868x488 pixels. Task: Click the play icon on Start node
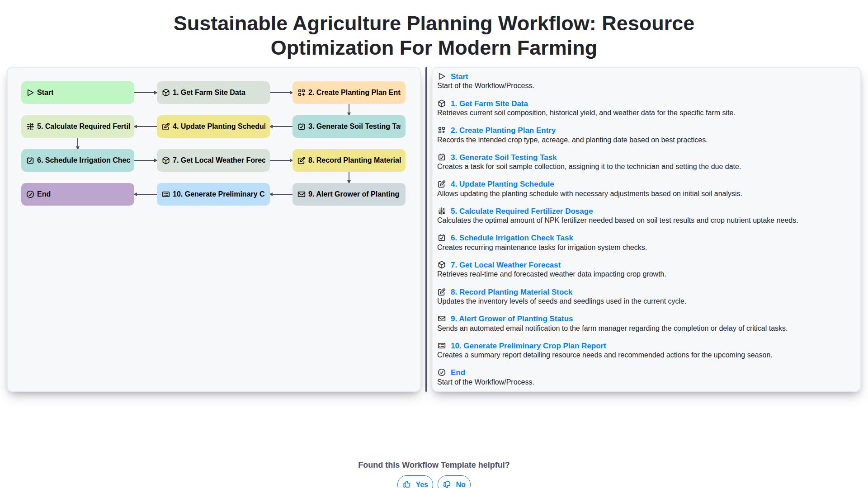pyautogui.click(x=30, y=93)
